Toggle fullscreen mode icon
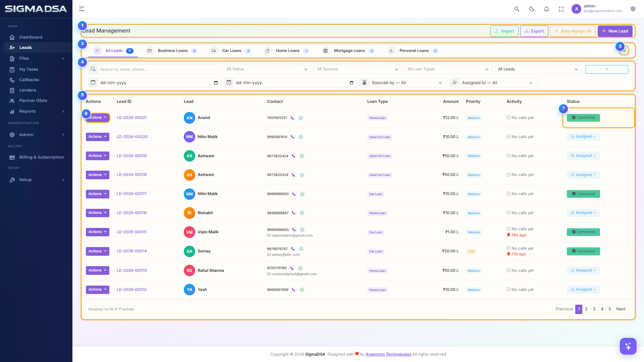 click(x=561, y=9)
